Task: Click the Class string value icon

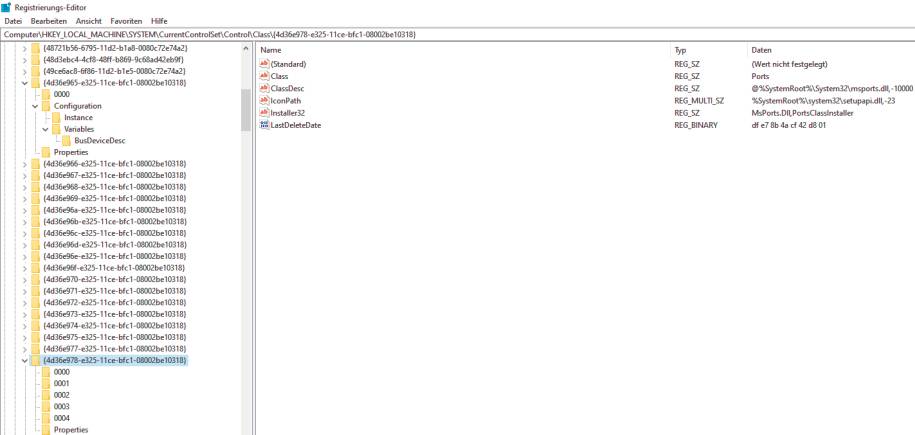Action: point(264,76)
